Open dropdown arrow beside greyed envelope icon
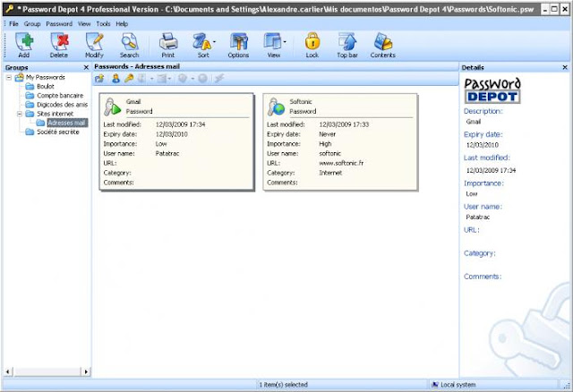The height and width of the screenshot is (392, 573). point(169,79)
